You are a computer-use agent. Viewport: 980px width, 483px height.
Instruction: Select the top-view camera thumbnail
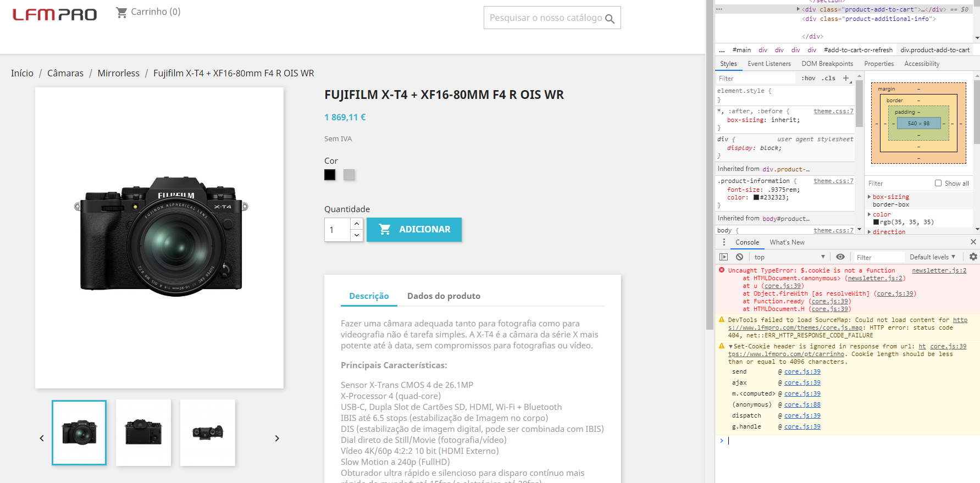(208, 433)
